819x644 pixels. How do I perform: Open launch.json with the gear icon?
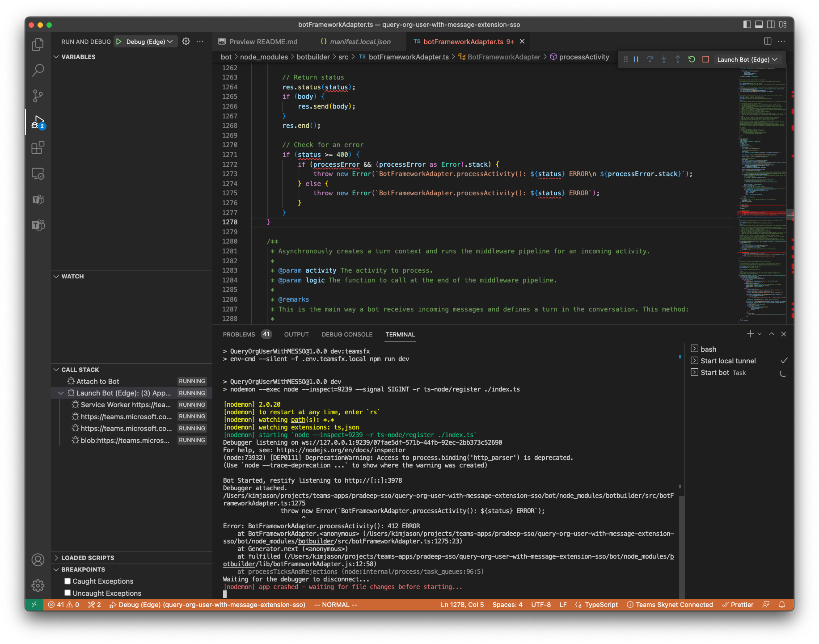pyautogui.click(x=186, y=42)
